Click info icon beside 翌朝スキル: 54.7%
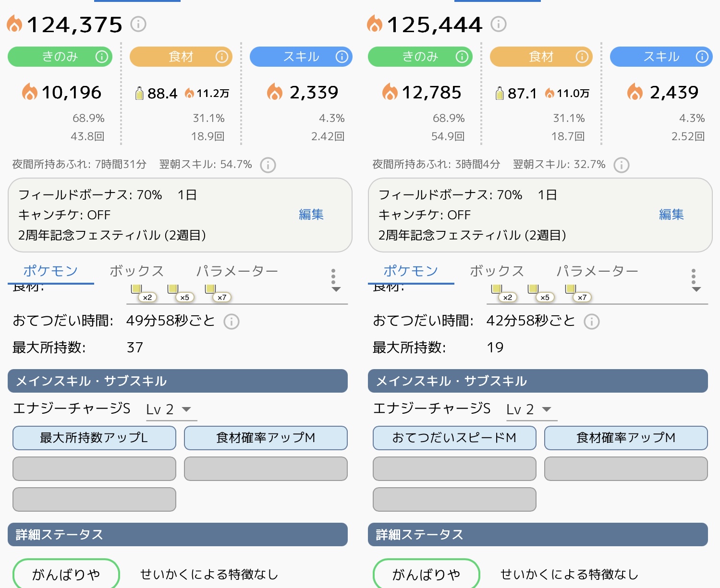 [268, 165]
